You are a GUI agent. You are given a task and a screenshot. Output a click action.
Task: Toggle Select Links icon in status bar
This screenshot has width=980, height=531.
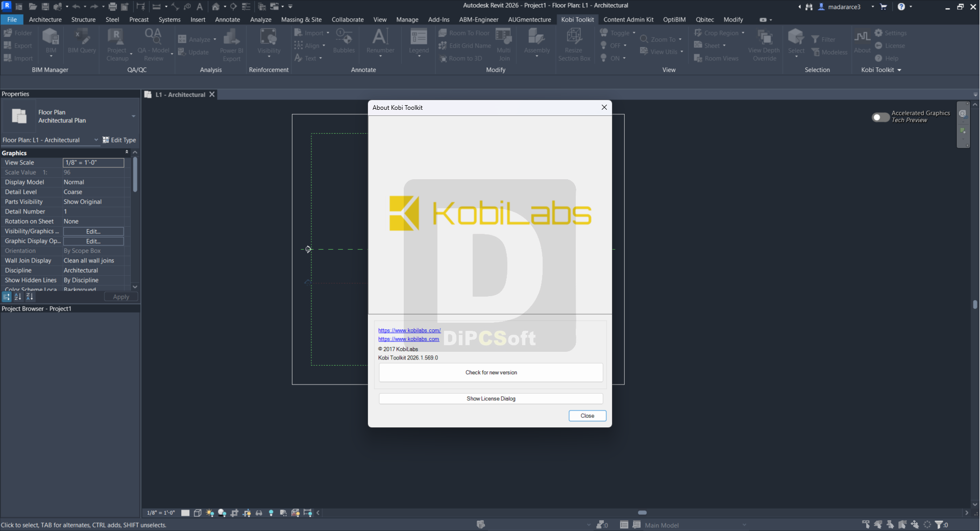click(x=866, y=524)
